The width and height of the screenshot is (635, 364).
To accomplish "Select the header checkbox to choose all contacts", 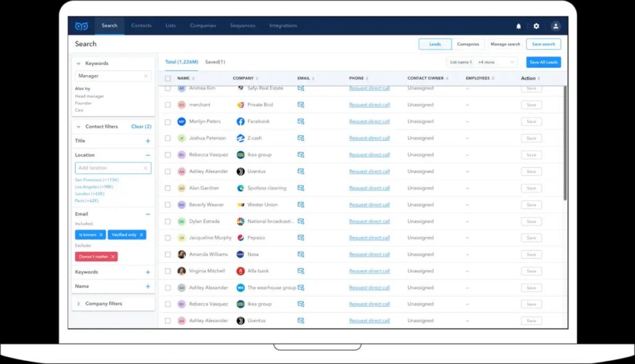I will (x=166, y=78).
